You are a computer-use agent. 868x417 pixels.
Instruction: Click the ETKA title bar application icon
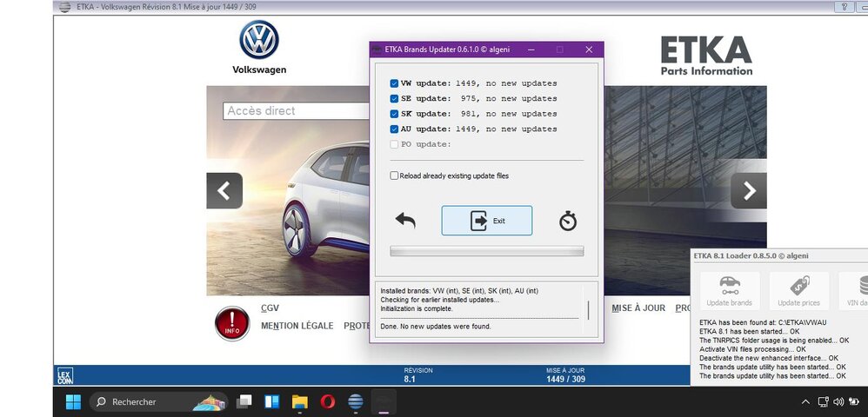[64, 7]
